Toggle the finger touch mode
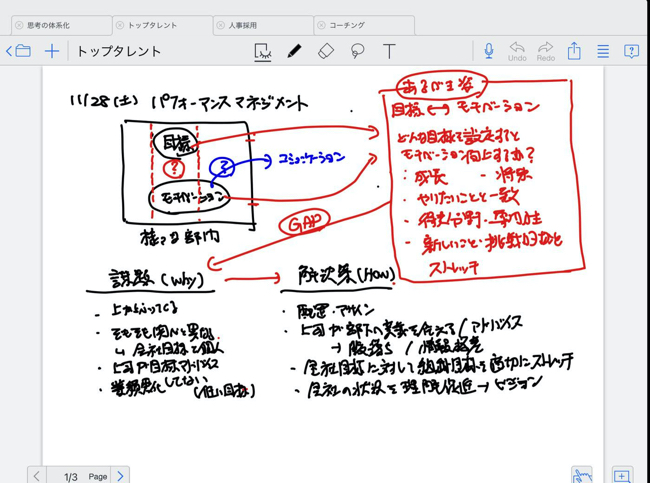This screenshot has width=650, height=483. click(581, 475)
